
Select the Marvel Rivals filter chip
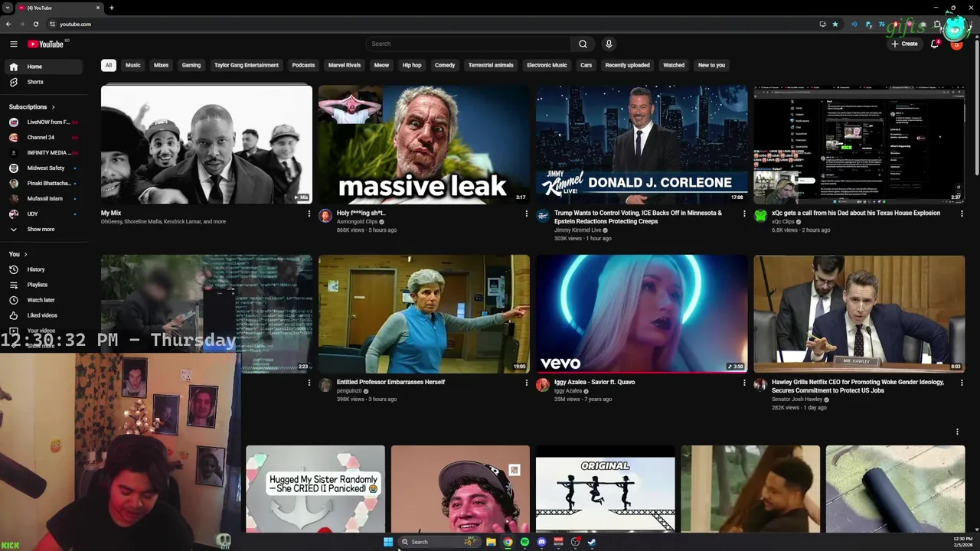(345, 65)
